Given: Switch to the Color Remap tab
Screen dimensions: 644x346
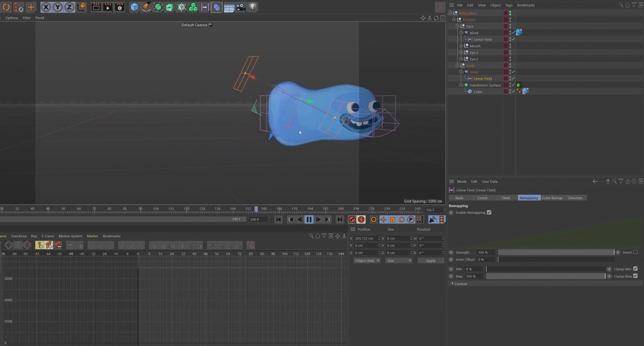Looking at the screenshot, I should 552,198.
